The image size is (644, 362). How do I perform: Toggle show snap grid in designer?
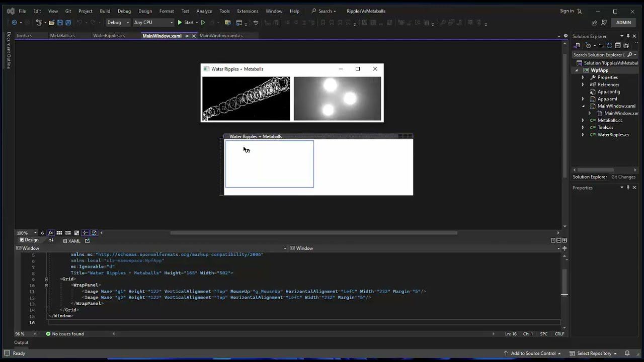[59, 233]
